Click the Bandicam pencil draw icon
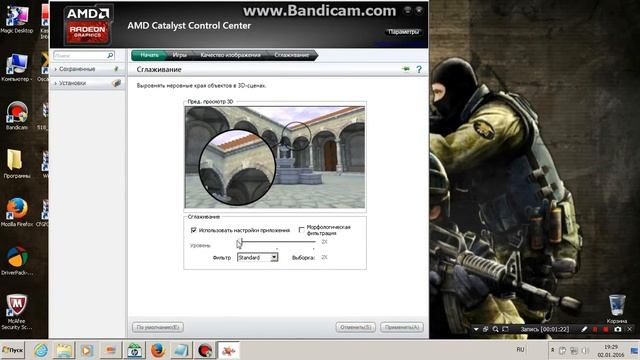The width and height of the screenshot is (640, 360). [x=584, y=329]
